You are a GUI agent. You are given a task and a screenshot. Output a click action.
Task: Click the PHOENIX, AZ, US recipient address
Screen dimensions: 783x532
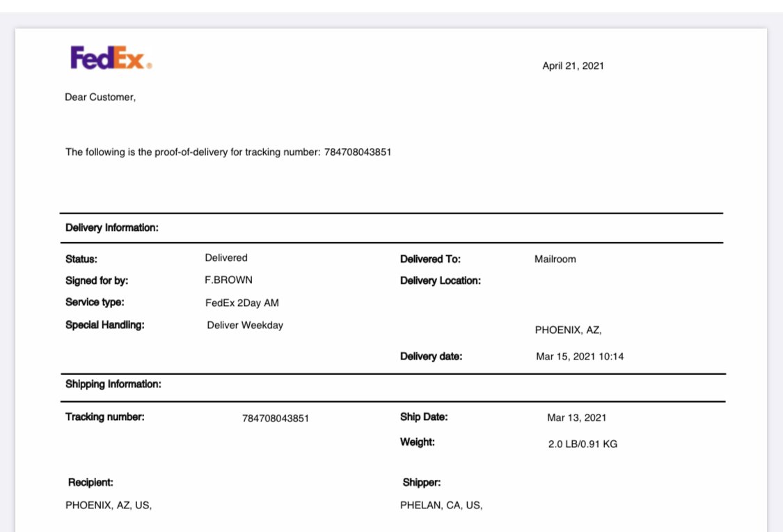[109, 505]
